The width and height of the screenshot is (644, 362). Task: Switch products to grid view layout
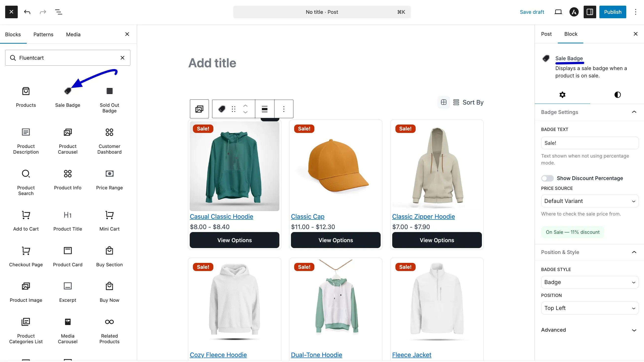443,102
